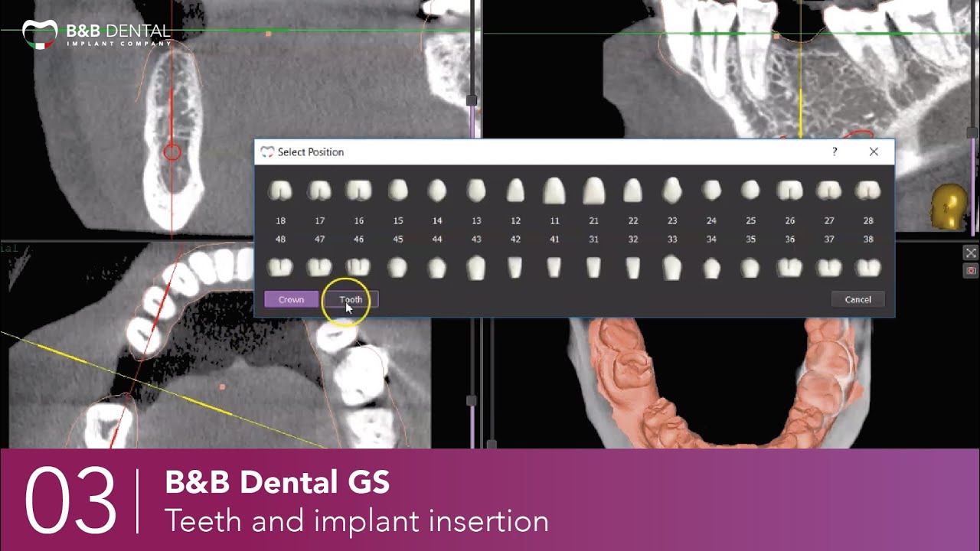Image resolution: width=980 pixels, height=551 pixels.
Task: Maximize the 3D view with expand icon
Action: coord(971,253)
